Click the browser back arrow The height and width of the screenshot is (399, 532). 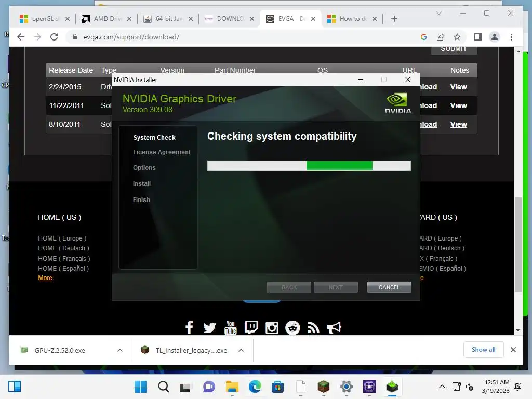(21, 37)
